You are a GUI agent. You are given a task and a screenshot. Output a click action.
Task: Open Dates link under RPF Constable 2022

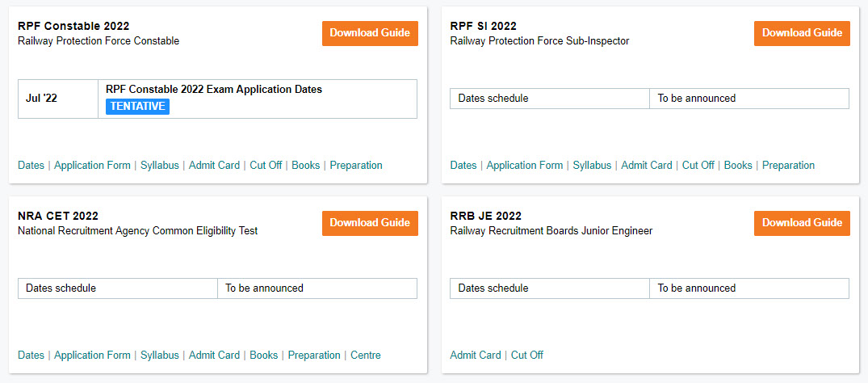(31, 166)
